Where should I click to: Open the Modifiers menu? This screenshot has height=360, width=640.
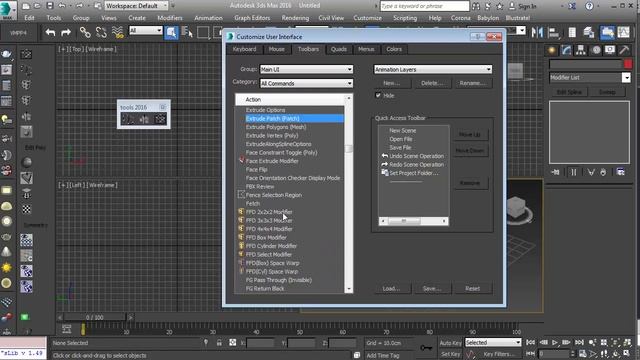click(x=170, y=18)
